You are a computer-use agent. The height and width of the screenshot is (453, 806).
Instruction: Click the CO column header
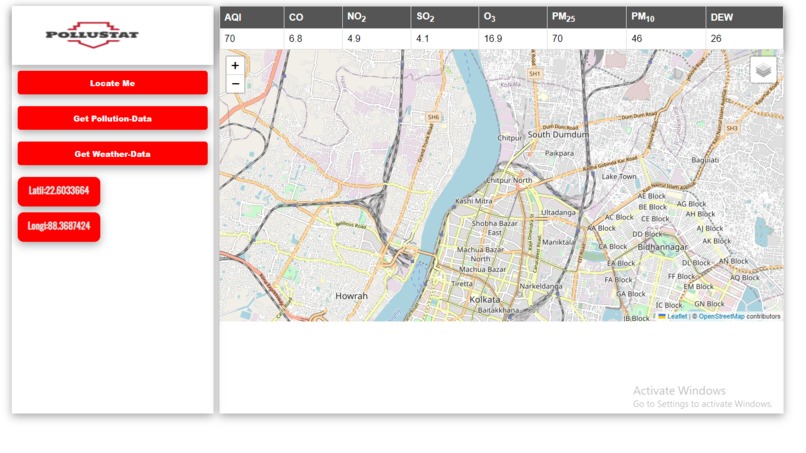click(x=313, y=17)
